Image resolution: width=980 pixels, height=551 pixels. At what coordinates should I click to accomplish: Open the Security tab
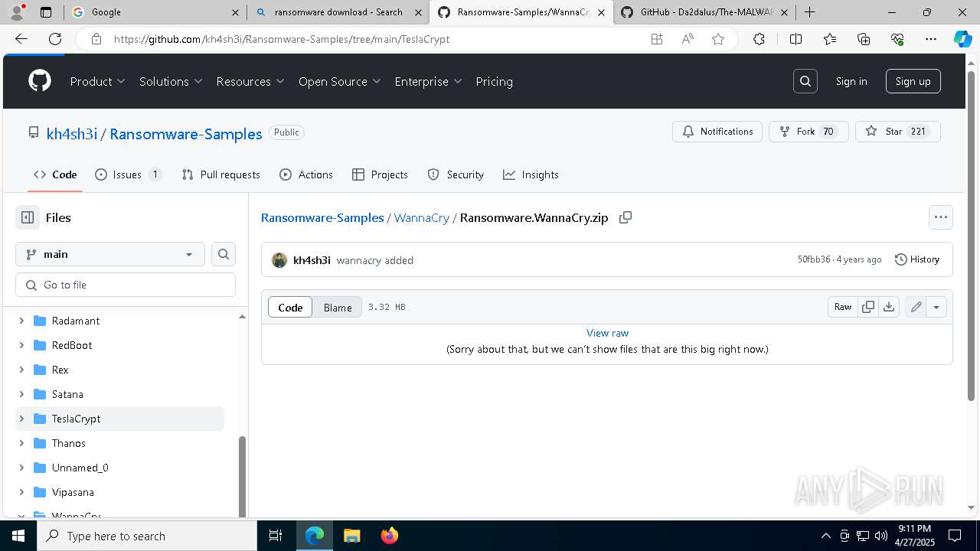coord(456,174)
